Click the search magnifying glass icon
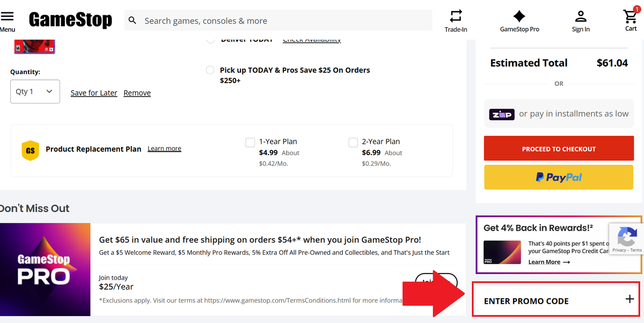The width and height of the screenshot is (644, 323). 132,20
